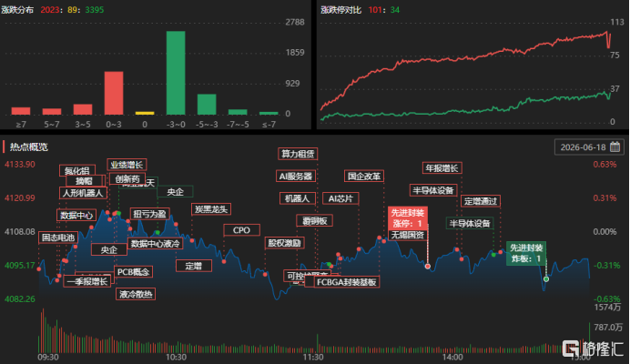Screen dimensions: 630x364
Task: Select the 摘帽 hotspot tag
Action: pos(85,181)
